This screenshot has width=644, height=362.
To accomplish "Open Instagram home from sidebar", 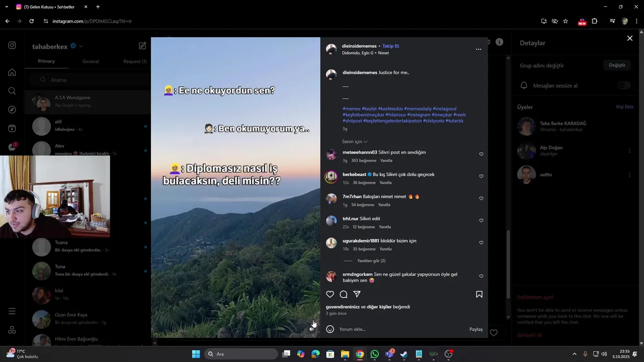I will point(12,72).
